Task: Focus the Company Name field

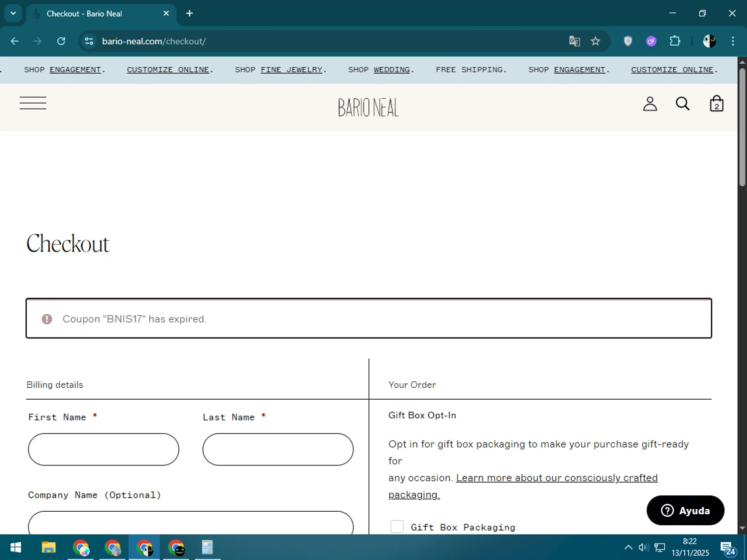Action: coord(191,523)
